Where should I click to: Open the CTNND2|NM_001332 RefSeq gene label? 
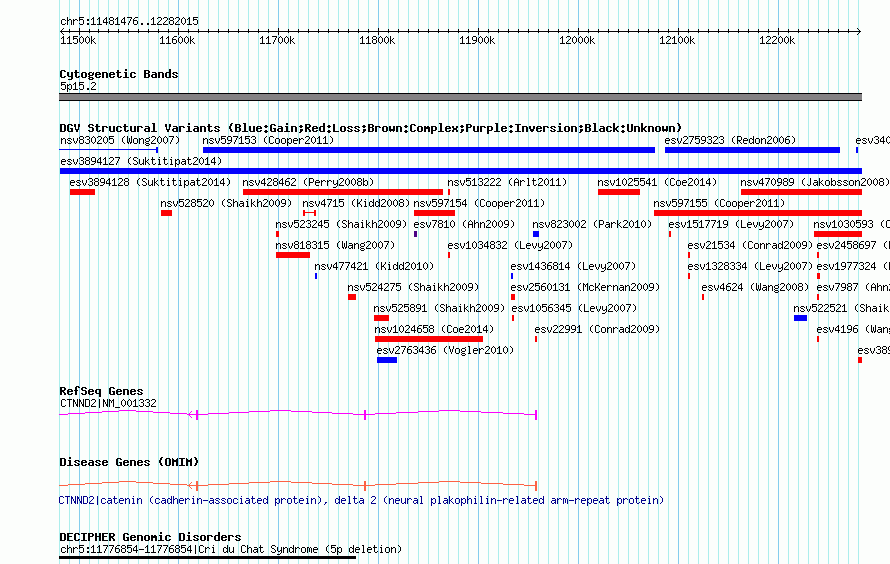108,403
